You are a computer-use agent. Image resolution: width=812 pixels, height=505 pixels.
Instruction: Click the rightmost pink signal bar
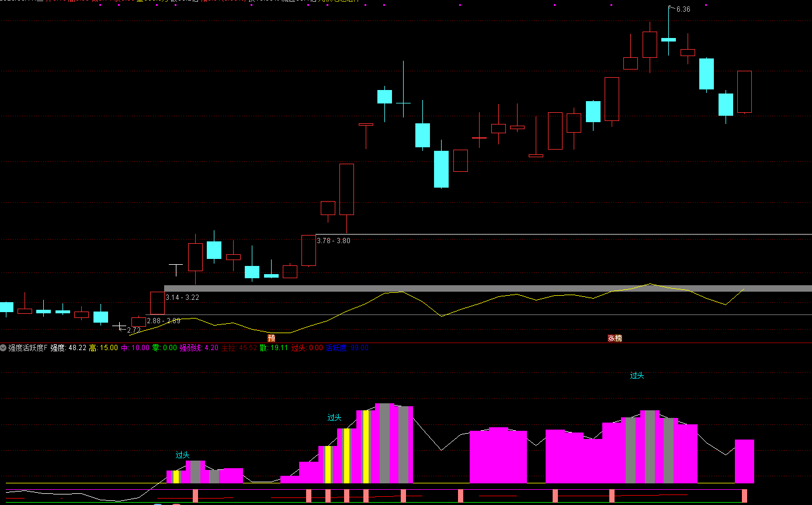coord(744,496)
